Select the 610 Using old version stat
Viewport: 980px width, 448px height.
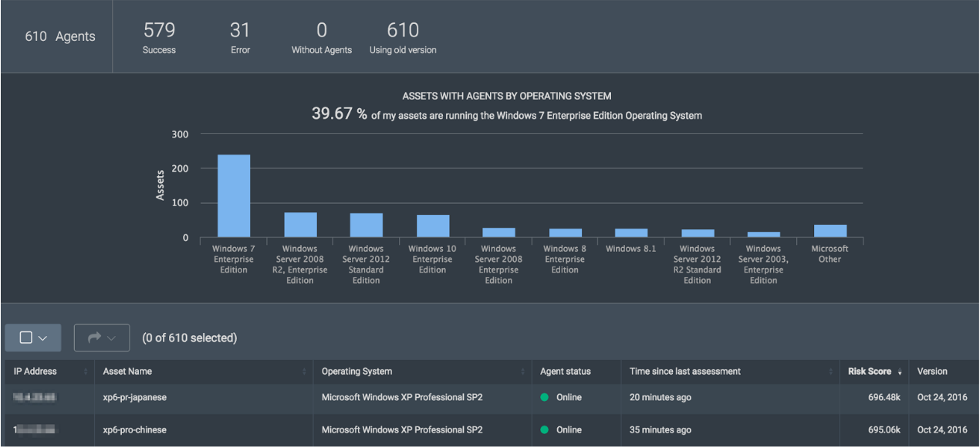click(x=403, y=31)
